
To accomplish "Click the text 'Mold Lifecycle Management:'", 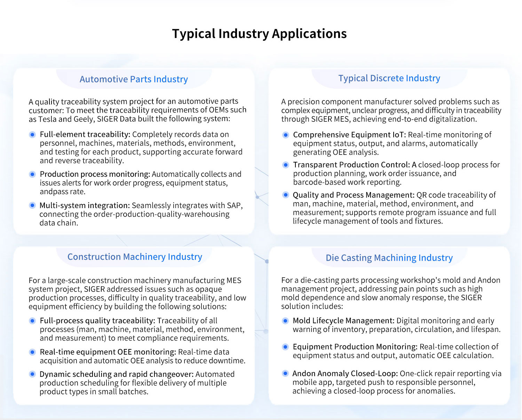I will [x=343, y=320].
